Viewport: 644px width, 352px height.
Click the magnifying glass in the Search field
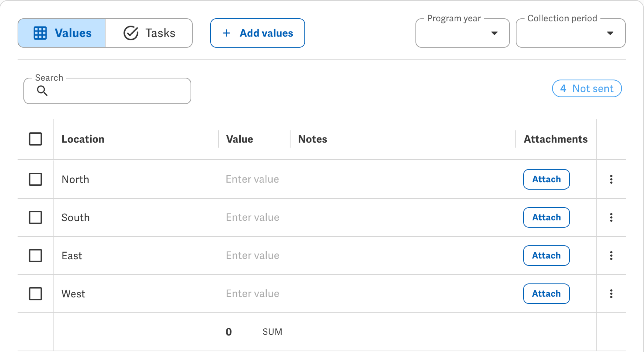tap(42, 91)
